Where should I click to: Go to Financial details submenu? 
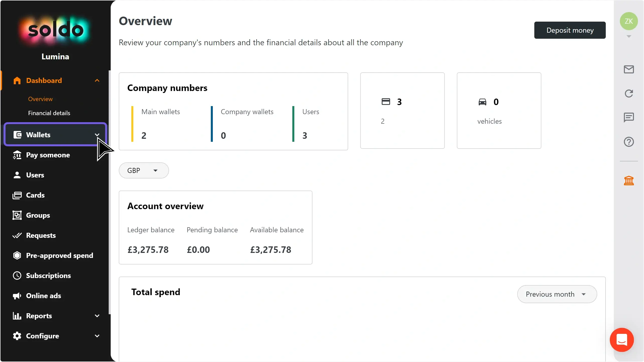(x=49, y=113)
